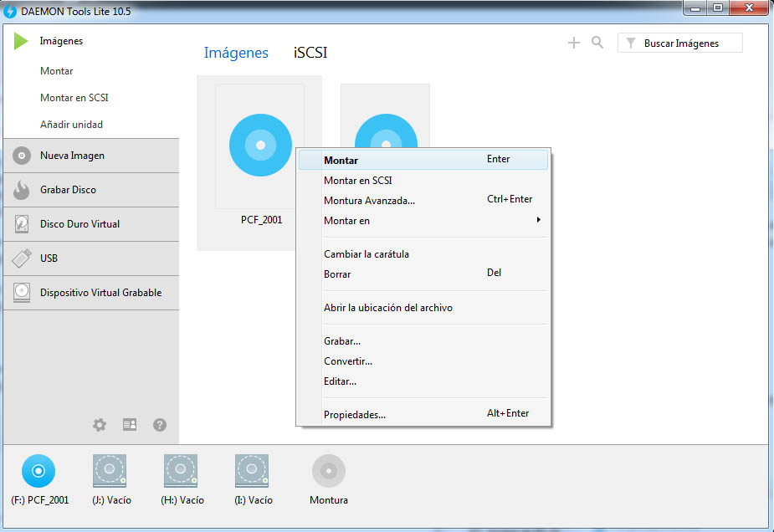Viewport: 774px width, 532px height.
Task: Choose Editar... in the context menu
Action: pos(423,381)
